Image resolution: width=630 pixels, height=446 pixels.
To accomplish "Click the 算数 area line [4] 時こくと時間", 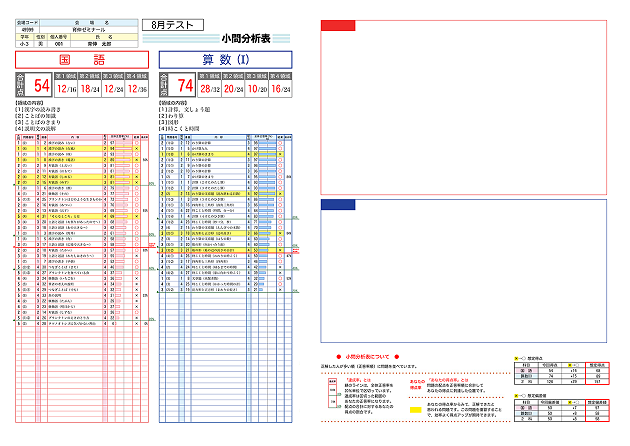I will coord(180,129).
